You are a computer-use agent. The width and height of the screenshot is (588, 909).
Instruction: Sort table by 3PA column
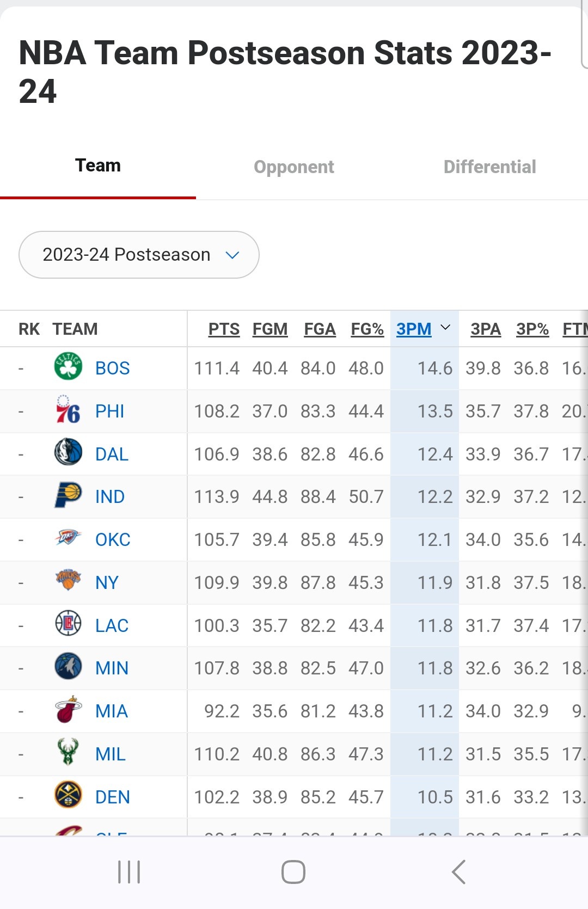486,329
